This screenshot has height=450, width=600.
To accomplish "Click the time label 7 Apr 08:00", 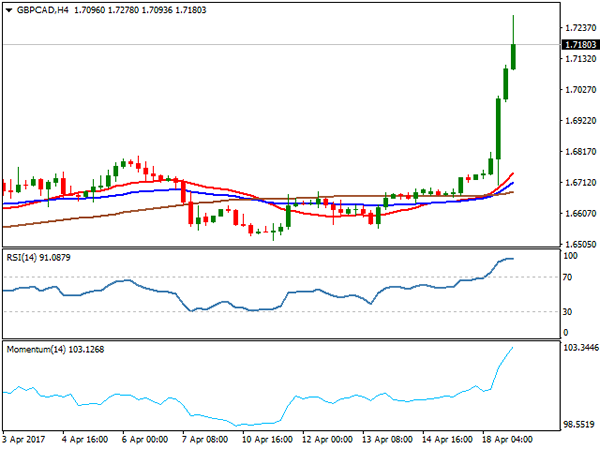I will (x=205, y=439).
